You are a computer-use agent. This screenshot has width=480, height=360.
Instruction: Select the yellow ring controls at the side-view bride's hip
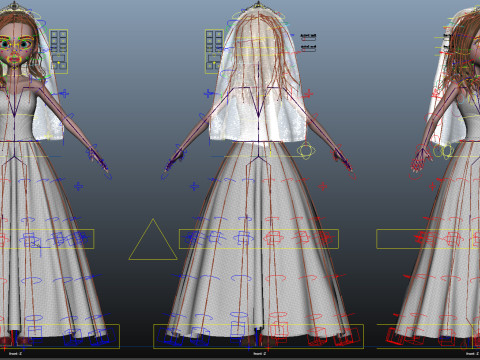pyautogui.click(x=443, y=150)
